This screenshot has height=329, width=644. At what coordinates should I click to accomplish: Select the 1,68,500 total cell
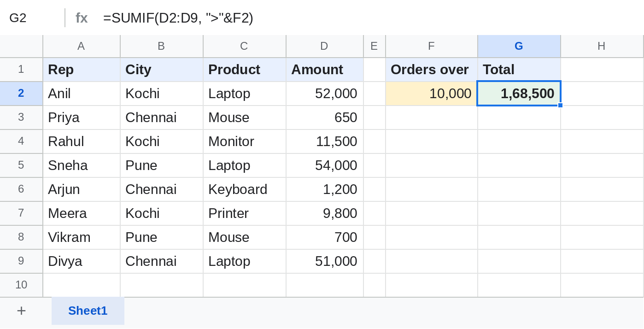point(519,94)
